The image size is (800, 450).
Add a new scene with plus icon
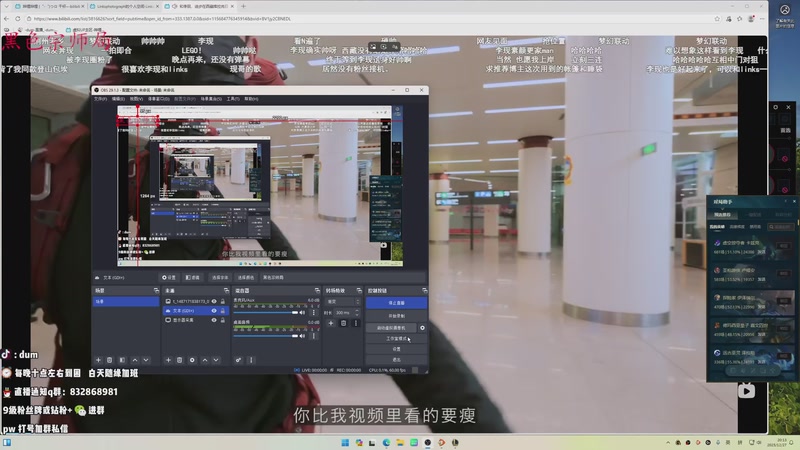click(97, 360)
